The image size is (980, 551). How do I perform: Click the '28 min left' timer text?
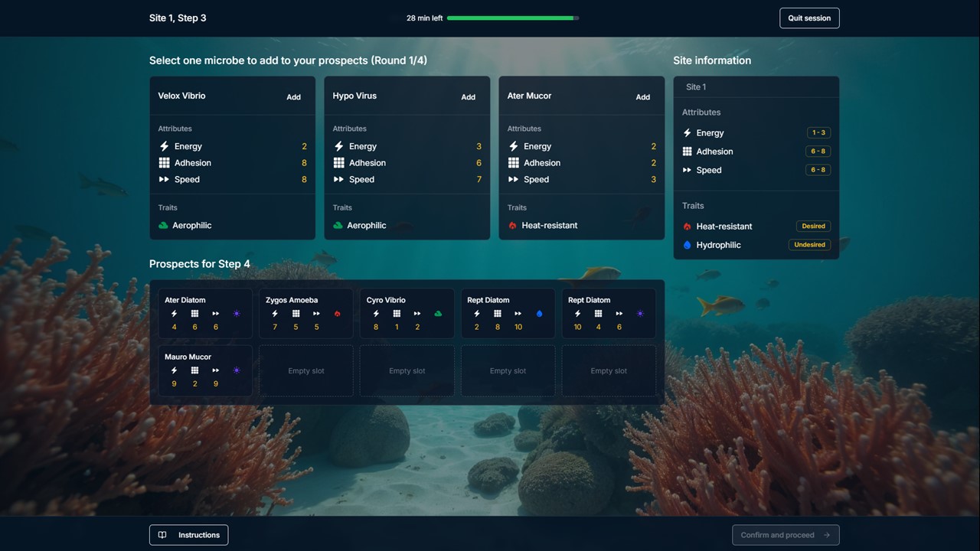[x=424, y=18]
